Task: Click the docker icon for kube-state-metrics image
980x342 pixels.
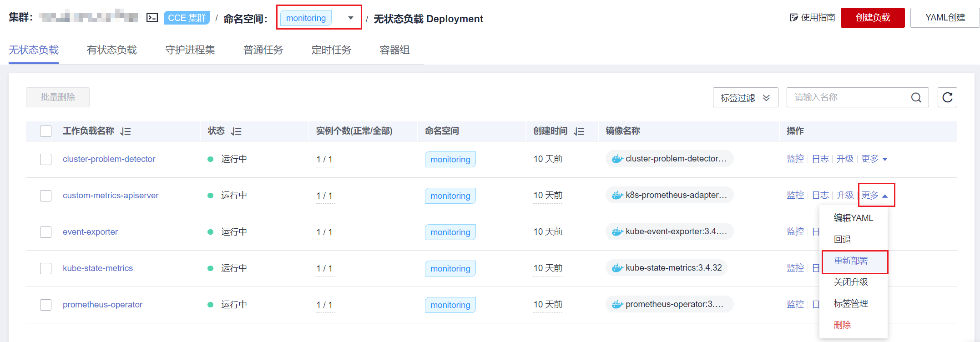Action: (x=617, y=268)
